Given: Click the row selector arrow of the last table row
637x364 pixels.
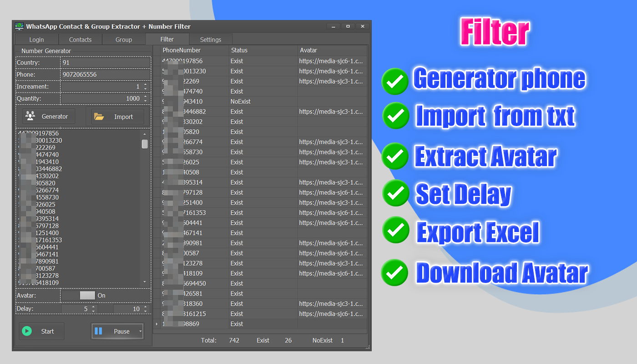Looking at the screenshot, I should coord(157,324).
